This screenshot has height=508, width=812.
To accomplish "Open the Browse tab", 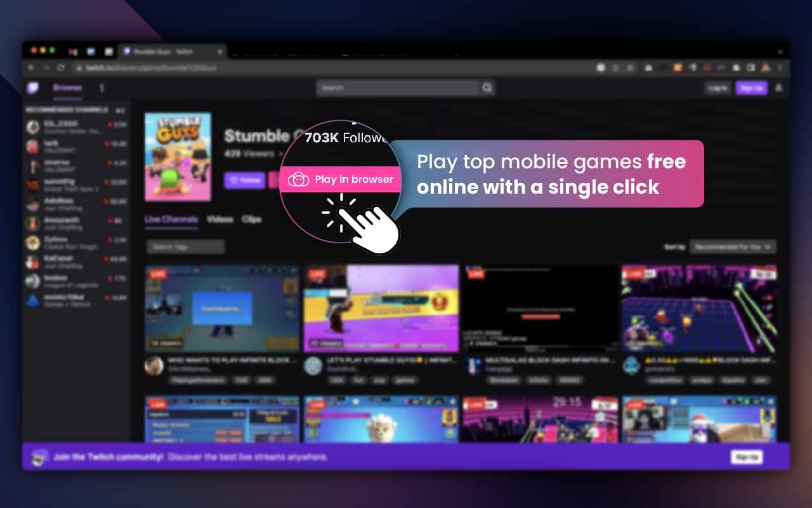I will click(67, 88).
